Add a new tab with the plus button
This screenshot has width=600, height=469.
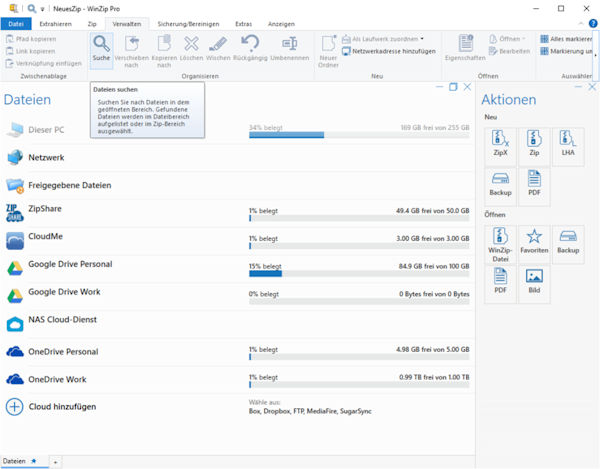55,462
